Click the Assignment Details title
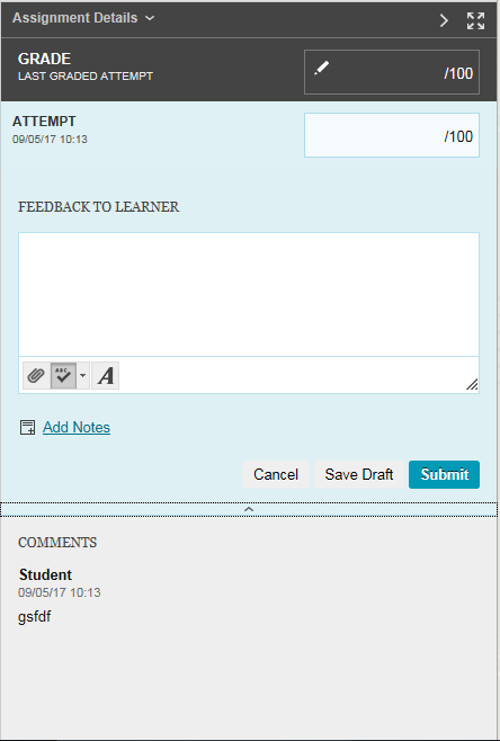This screenshot has height=741, width=500. coord(75,18)
